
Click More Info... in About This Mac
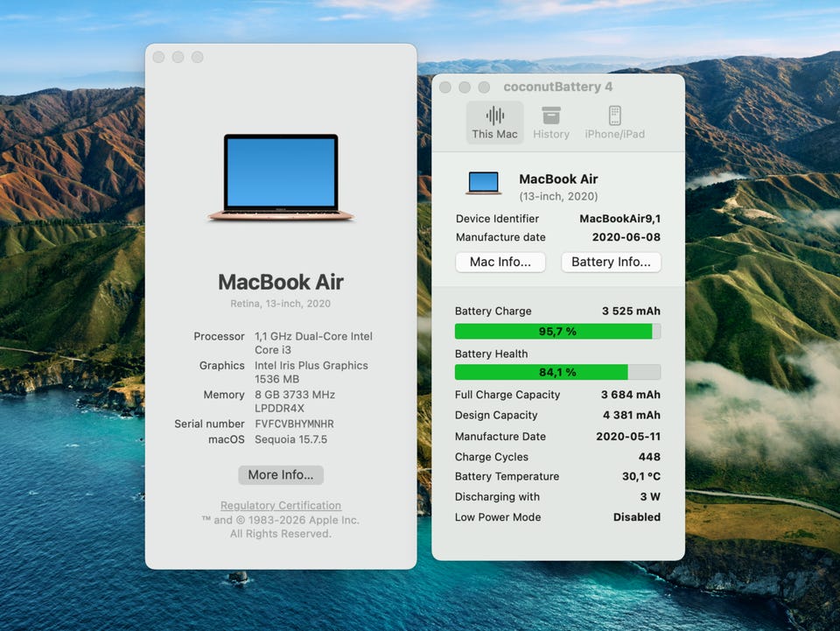click(281, 475)
